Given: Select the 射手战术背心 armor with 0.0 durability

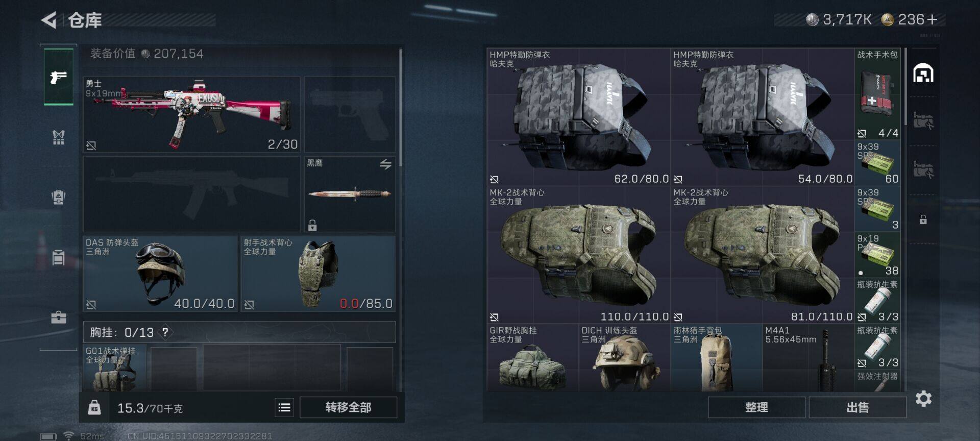Looking at the screenshot, I should click(x=318, y=274).
